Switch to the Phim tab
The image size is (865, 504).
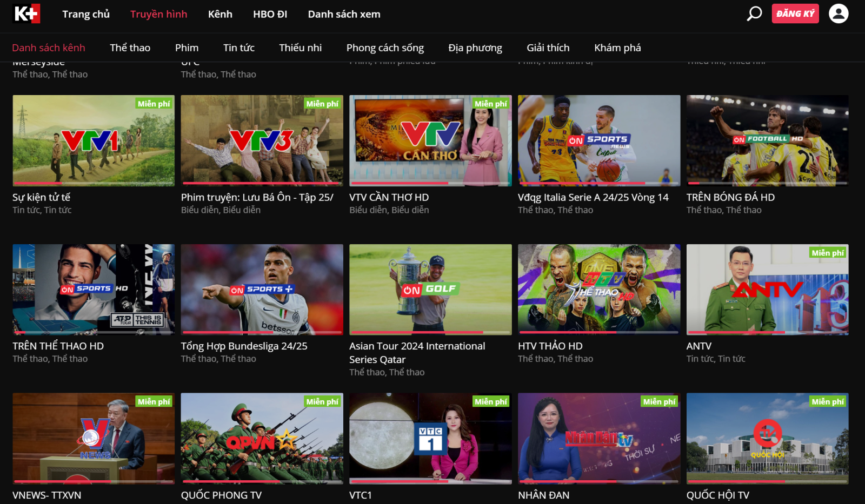tap(187, 48)
